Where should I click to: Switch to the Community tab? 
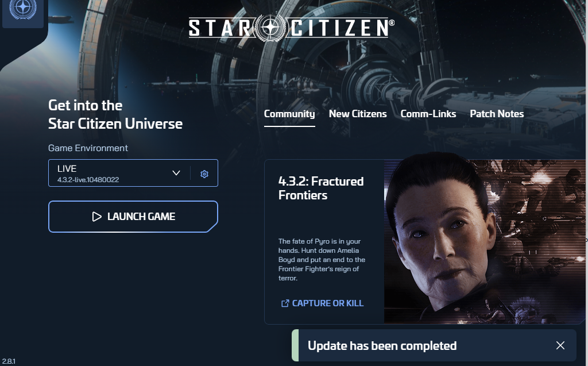coord(289,114)
